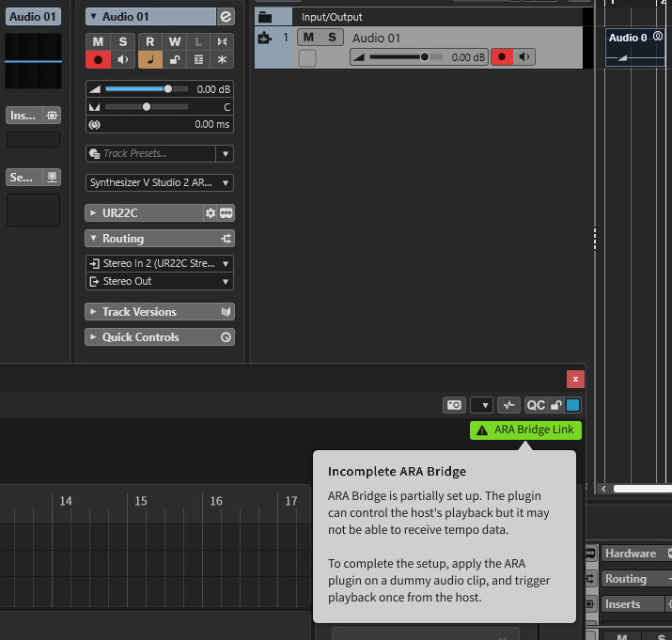672x640 pixels.
Task: Enable Read Automation in the inspector
Action: [x=149, y=41]
